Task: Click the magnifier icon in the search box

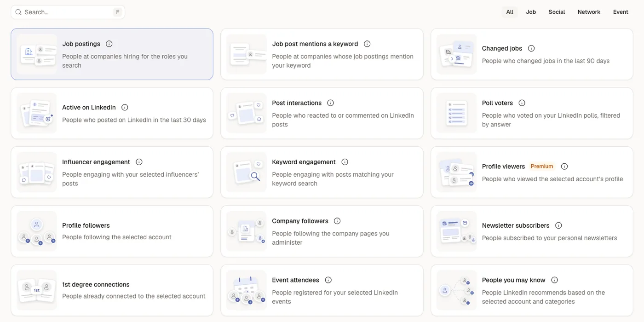Action: point(18,12)
